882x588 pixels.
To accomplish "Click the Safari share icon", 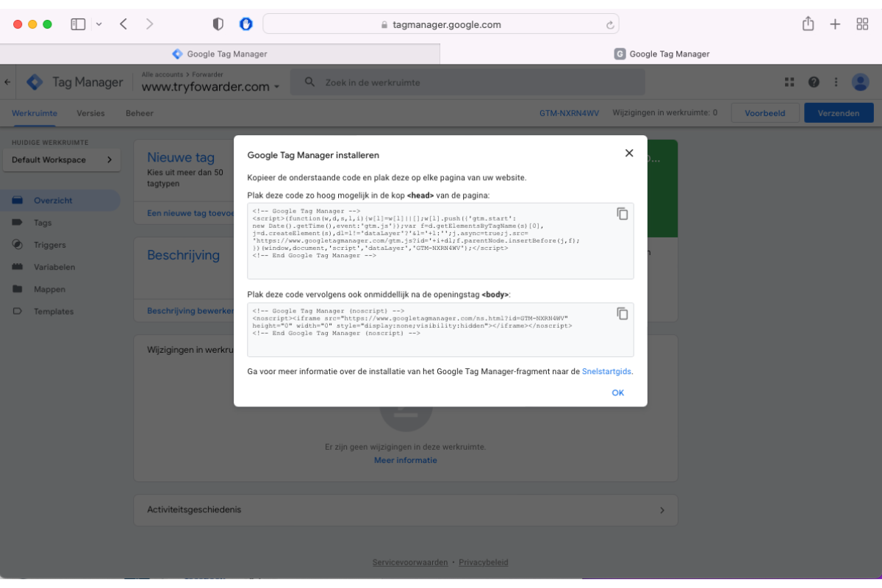I will tap(808, 24).
